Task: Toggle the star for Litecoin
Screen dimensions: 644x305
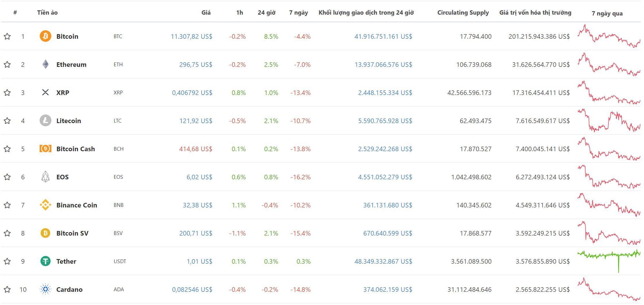Action: tap(7, 121)
